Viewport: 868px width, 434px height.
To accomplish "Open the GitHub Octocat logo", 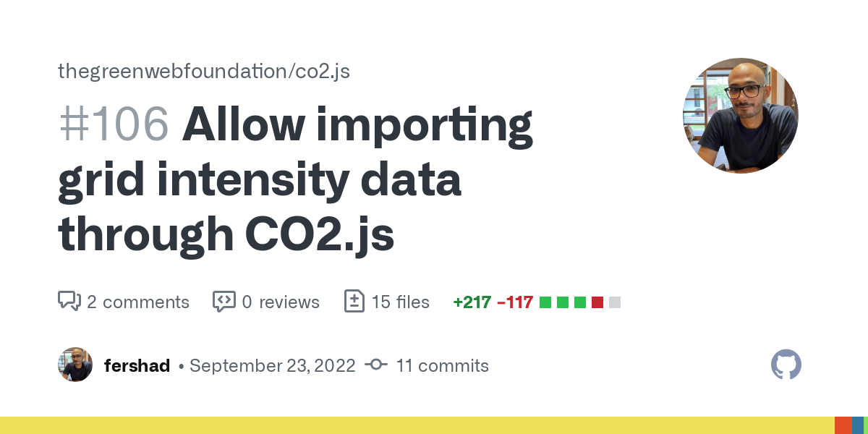I will tap(786, 365).
